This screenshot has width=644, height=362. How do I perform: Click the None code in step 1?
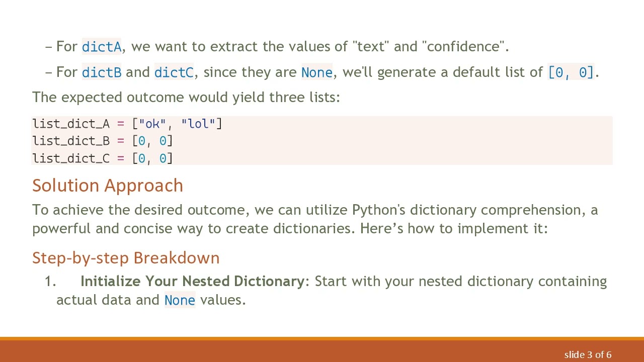pyautogui.click(x=180, y=300)
